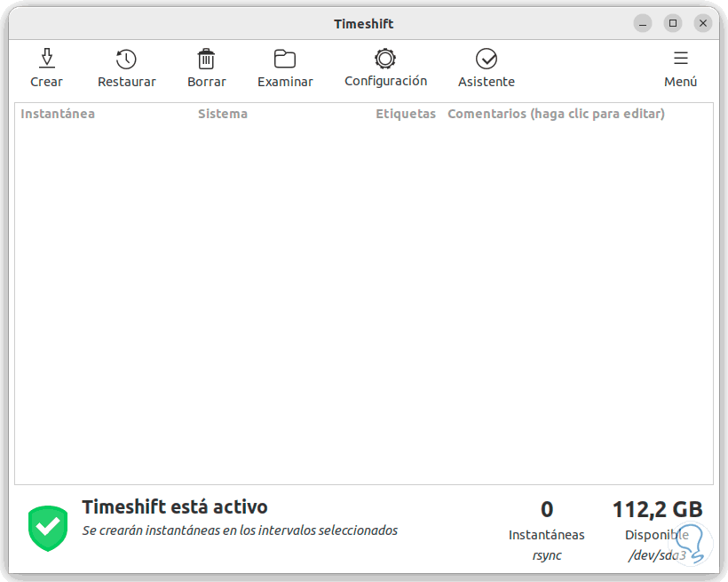Screen dimensions: 728x582
Task: Sort snapshots by the Instantánea column
Action: tap(57, 114)
